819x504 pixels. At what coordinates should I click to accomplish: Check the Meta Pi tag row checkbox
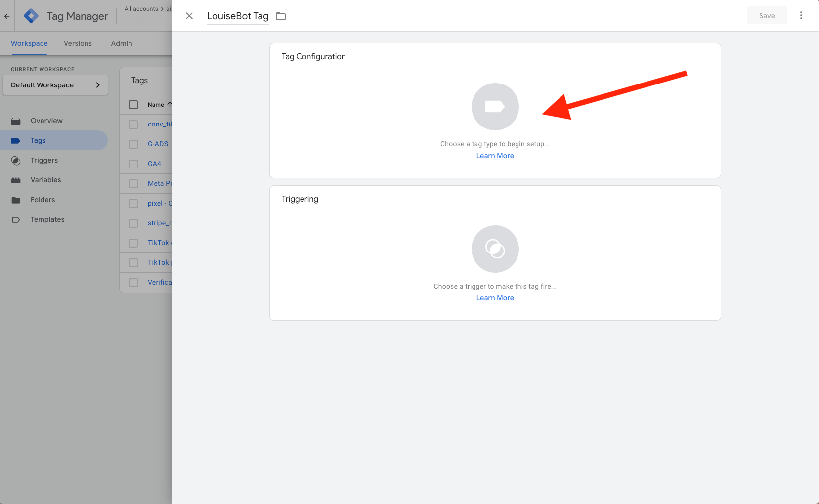[x=133, y=184]
